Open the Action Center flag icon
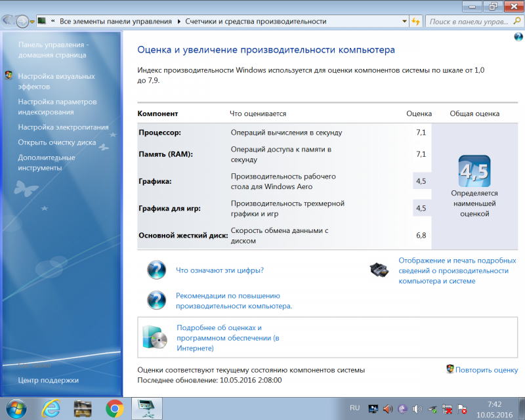525x420 pixels. 461,409
